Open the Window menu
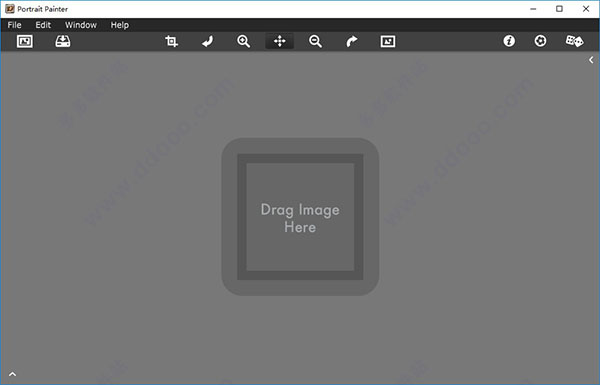 [x=81, y=25]
